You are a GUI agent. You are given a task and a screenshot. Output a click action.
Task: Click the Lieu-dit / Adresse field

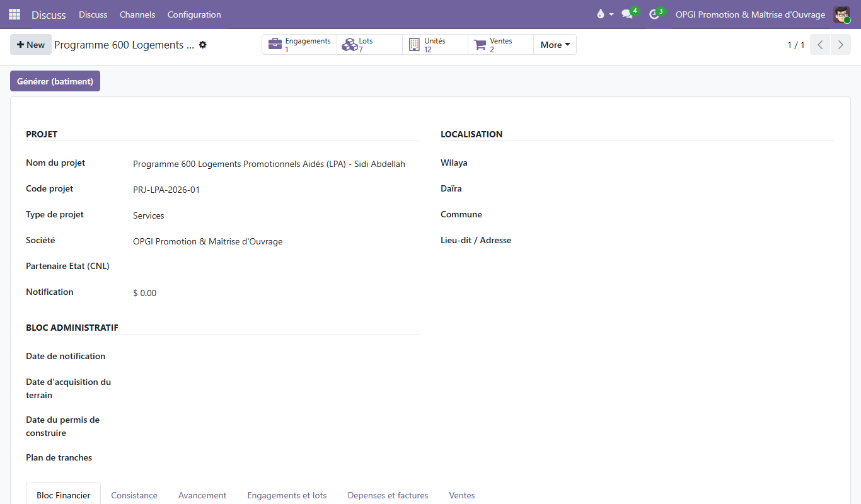tap(691, 241)
